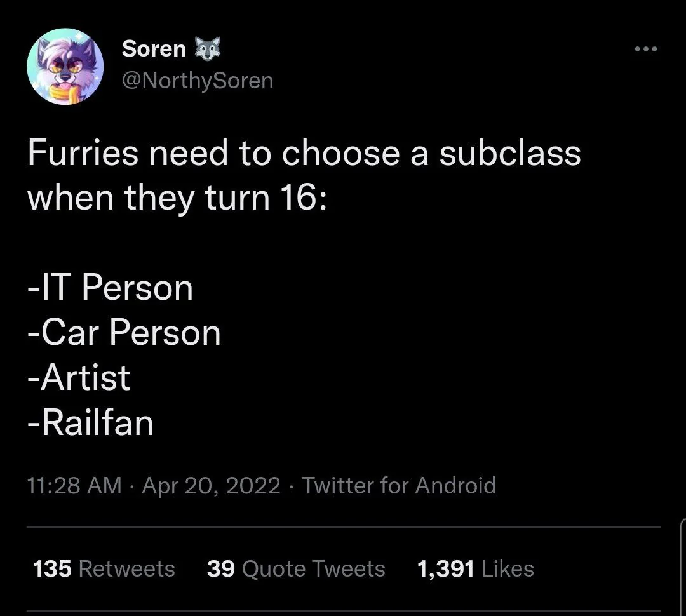Open the Soren display name link
Screen dimensions: 686x616
click(x=154, y=49)
